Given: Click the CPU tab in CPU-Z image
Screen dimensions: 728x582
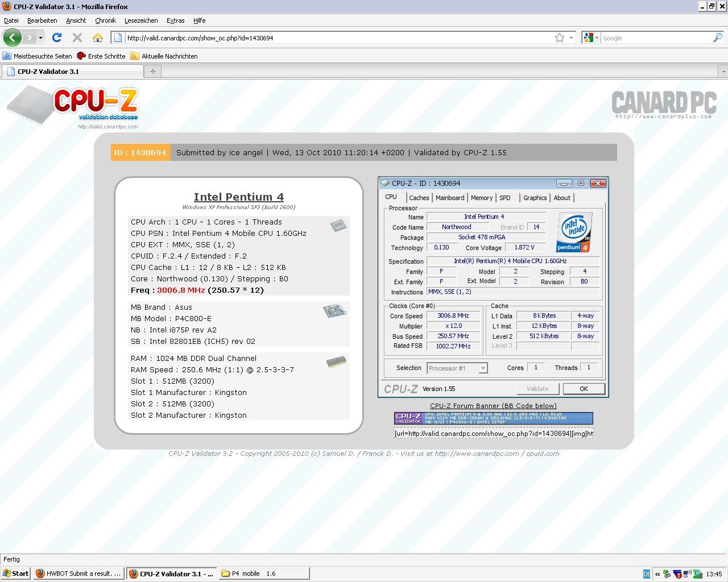Looking at the screenshot, I should click(x=391, y=197).
